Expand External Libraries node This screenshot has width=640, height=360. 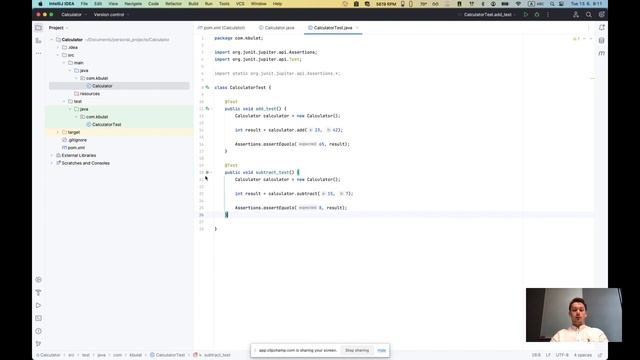pyautogui.click(x=52, y=156)
